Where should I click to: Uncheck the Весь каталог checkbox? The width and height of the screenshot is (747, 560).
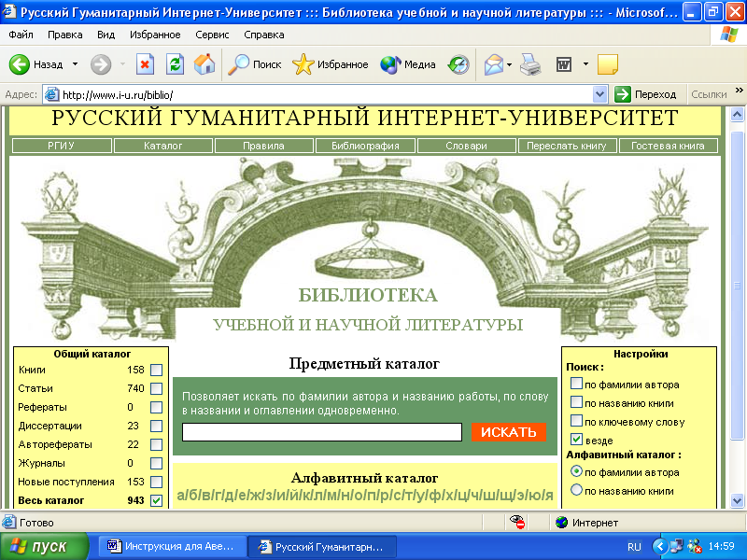click(156, 500)
